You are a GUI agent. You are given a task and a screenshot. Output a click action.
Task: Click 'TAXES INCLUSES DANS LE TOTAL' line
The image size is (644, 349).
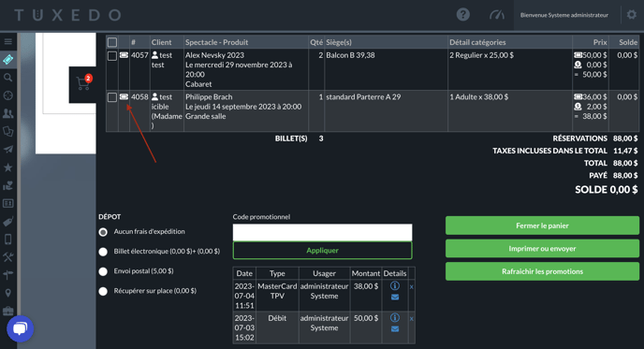click(x=549, y=151)
